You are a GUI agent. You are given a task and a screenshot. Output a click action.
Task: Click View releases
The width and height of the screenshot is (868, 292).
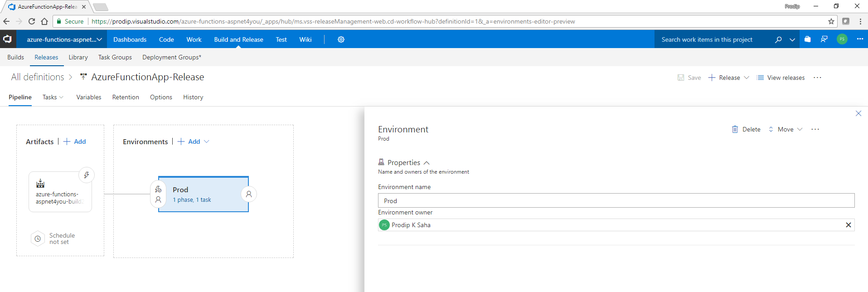(x=781, y=78)
